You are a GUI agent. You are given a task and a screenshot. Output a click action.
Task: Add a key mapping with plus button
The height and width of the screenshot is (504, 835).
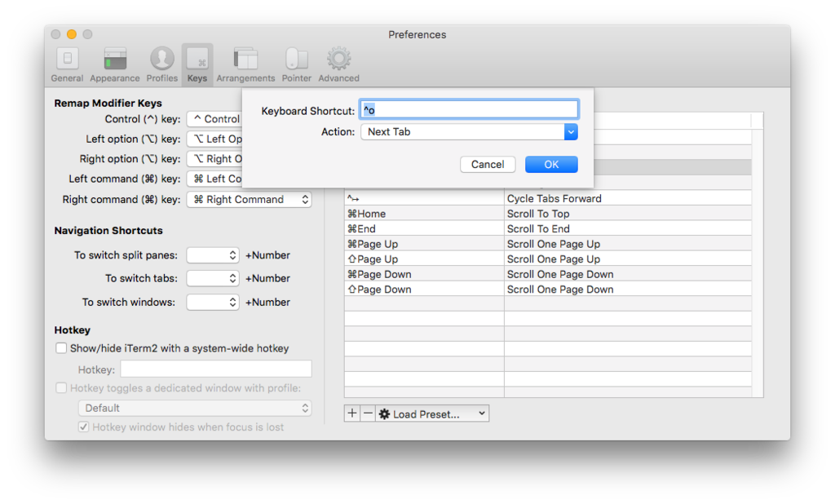(x=352, y=413)
